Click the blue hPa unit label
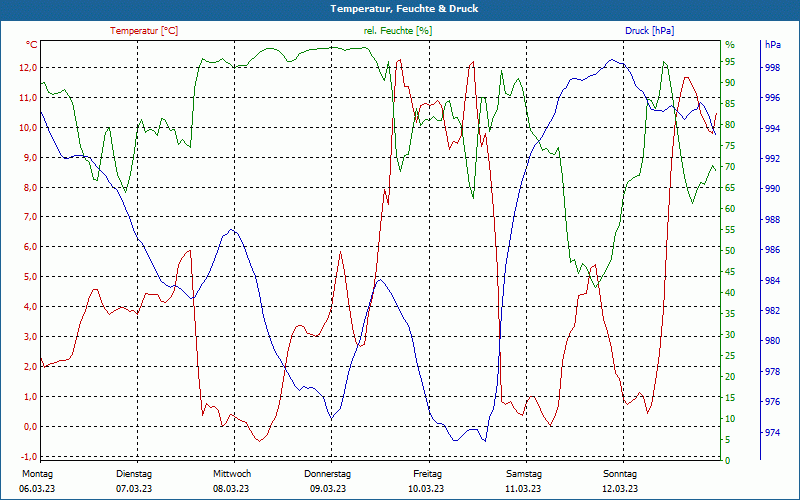 tap(773, 45)
